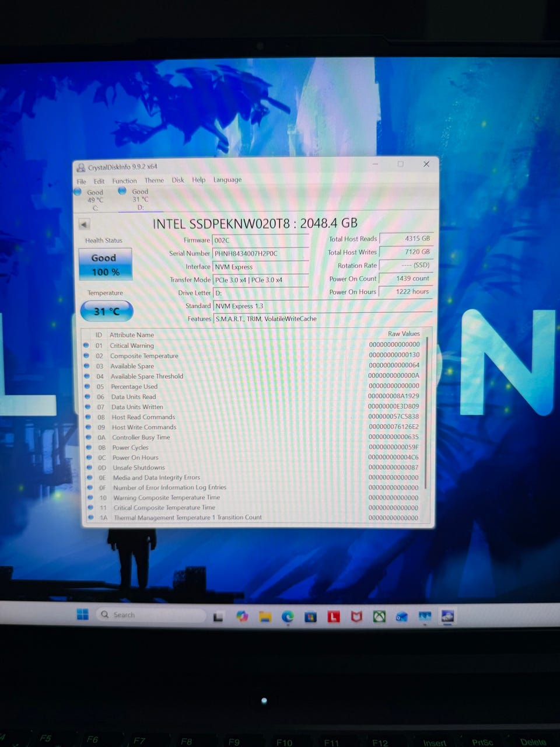Click the Composite Temperature status dot
Viewport: 560px width, 747px height.
coord(86,355)
